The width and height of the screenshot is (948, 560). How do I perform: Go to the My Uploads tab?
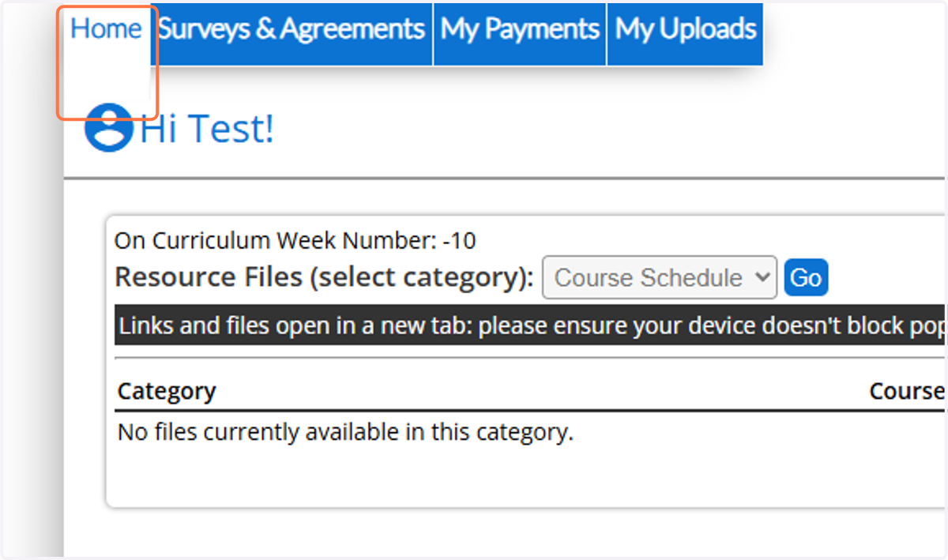pos(685,29)
